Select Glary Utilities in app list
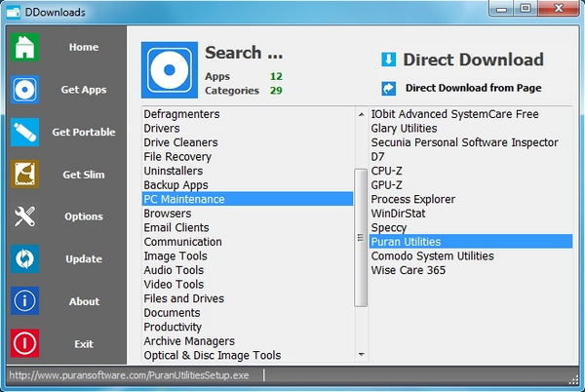 (471, 128)
